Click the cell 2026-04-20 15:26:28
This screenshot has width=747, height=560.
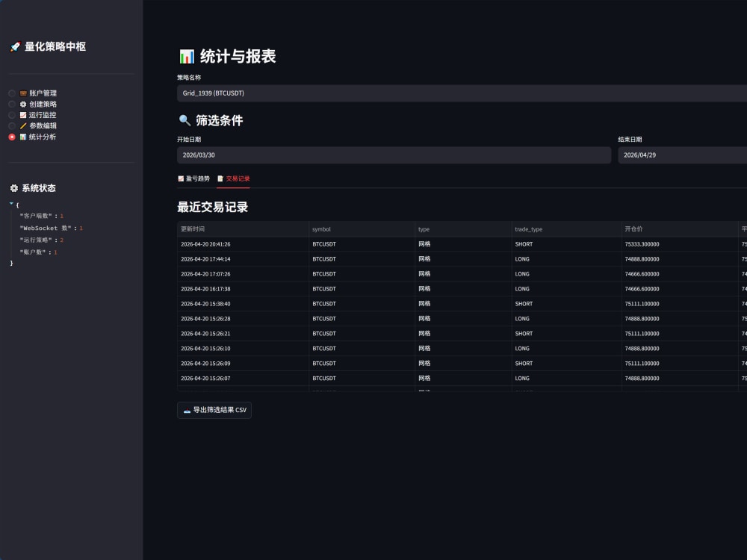[x=243, y=319]
